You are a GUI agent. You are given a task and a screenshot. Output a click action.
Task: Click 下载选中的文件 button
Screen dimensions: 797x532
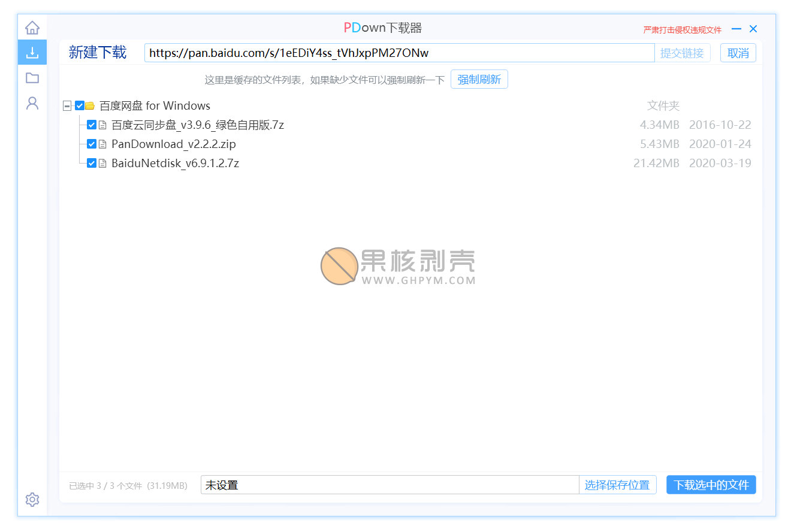pos(711,485)
